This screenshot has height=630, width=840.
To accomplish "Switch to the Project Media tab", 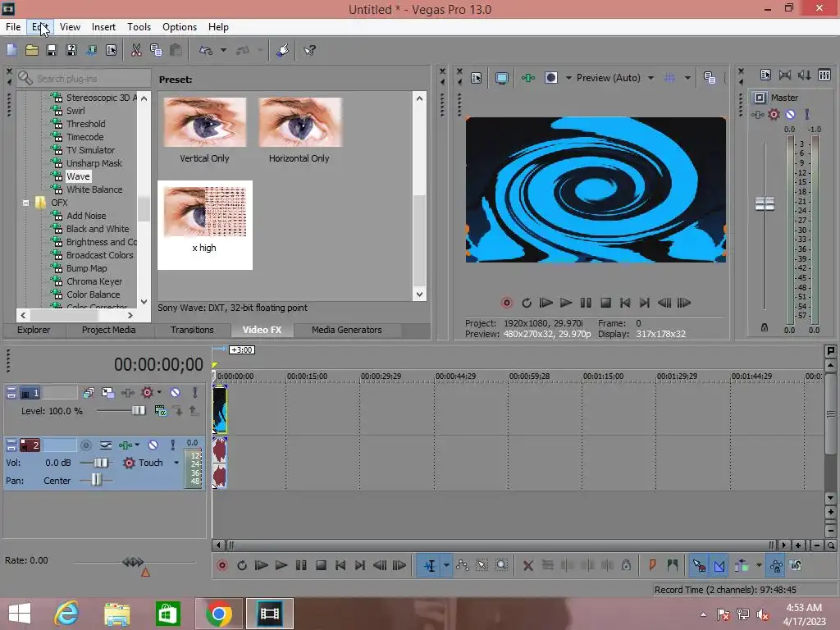I will point(109,330).
